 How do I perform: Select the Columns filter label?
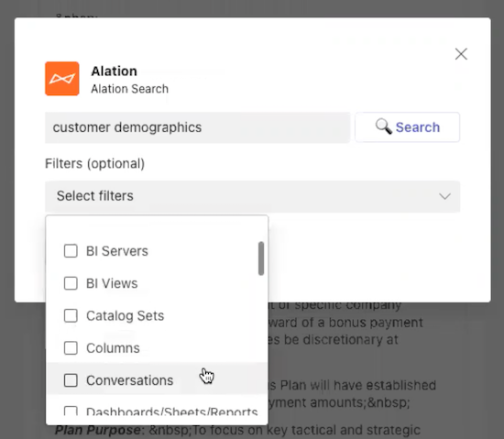[x=113, y=348]
